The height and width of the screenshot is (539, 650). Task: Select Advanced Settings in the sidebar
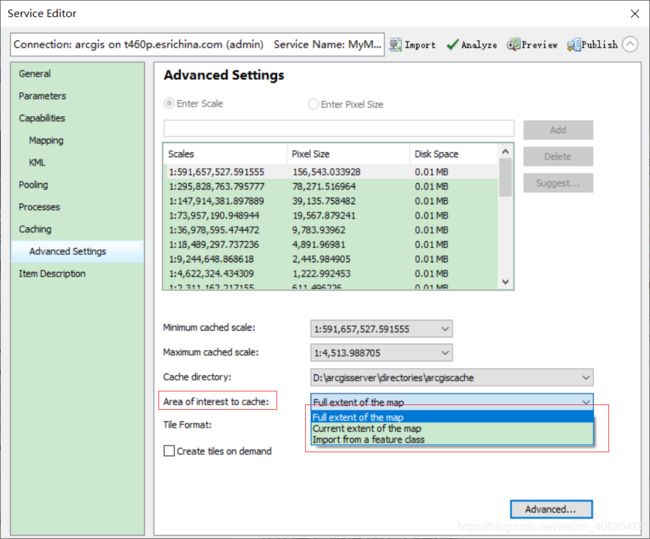(78, 251)
